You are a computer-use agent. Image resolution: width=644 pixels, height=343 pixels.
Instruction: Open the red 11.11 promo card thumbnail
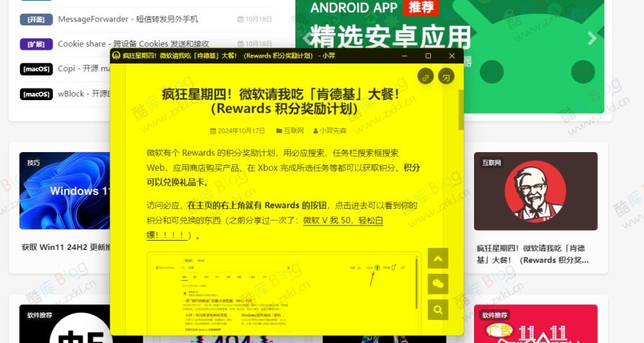pos(535,324)
